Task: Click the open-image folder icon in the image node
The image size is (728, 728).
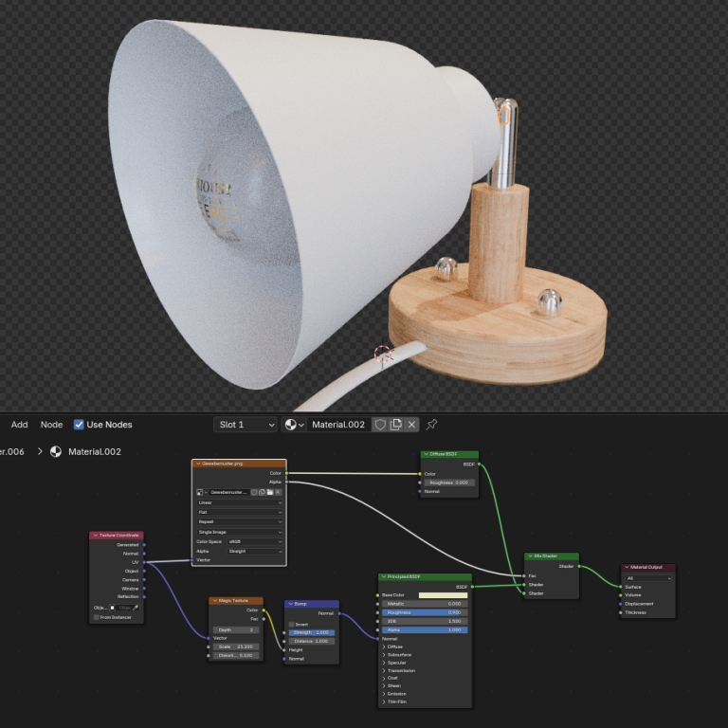Action: (270, 492)
